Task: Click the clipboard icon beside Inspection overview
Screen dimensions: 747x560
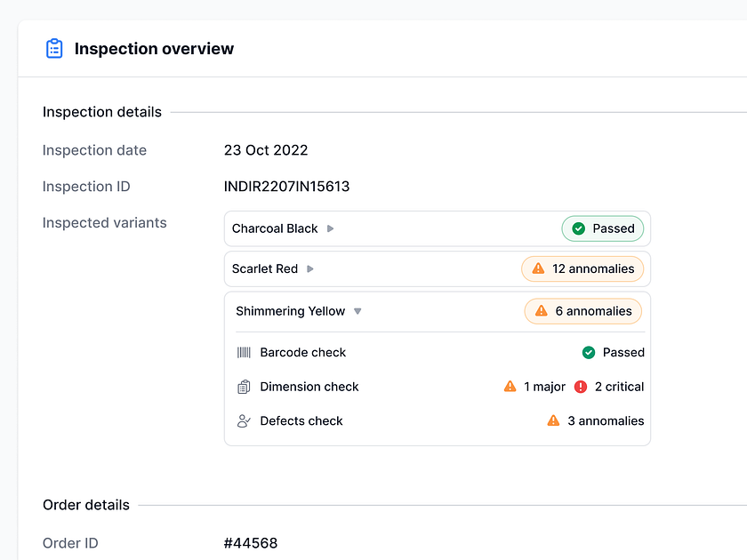Action: pyautogui.click(x=54, y=49)
